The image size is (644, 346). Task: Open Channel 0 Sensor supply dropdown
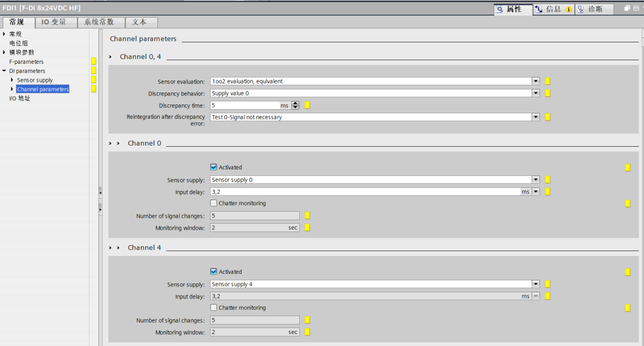(535, 179)
